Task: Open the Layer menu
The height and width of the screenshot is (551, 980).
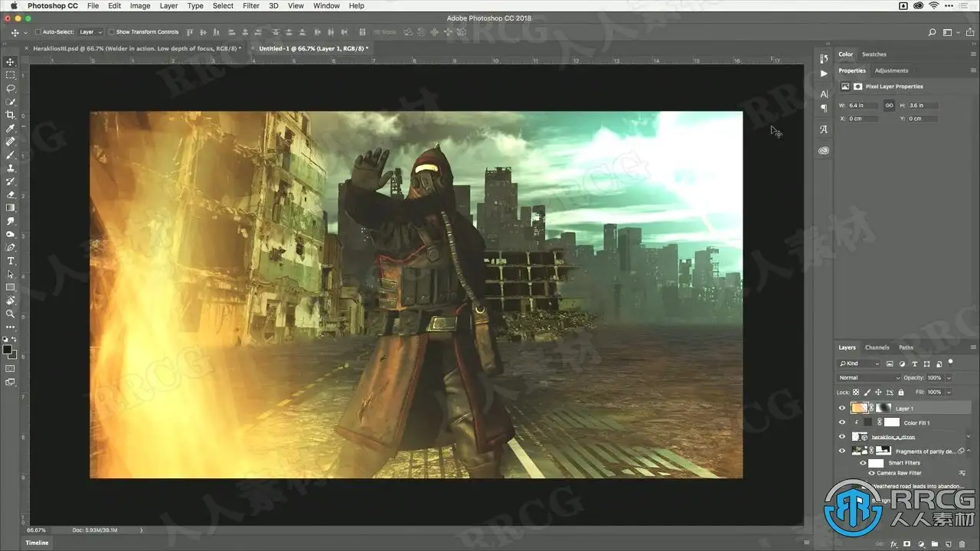Action: coord(168,5)
